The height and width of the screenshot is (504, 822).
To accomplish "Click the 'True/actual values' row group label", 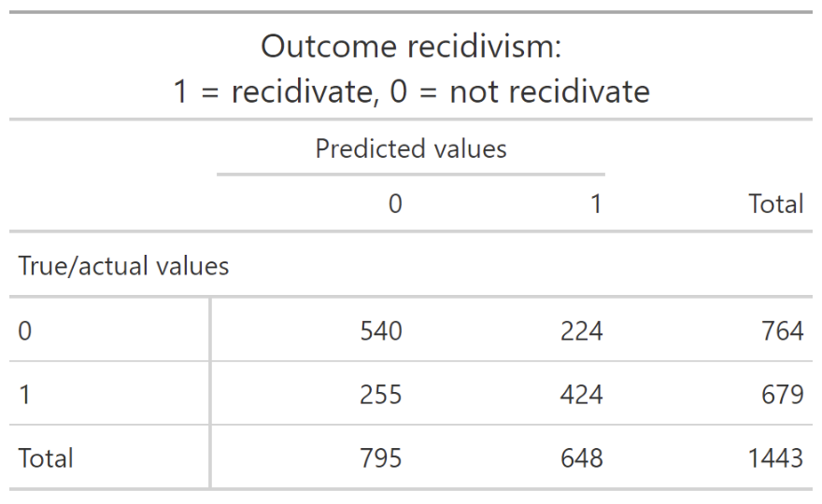I will 123,266.
